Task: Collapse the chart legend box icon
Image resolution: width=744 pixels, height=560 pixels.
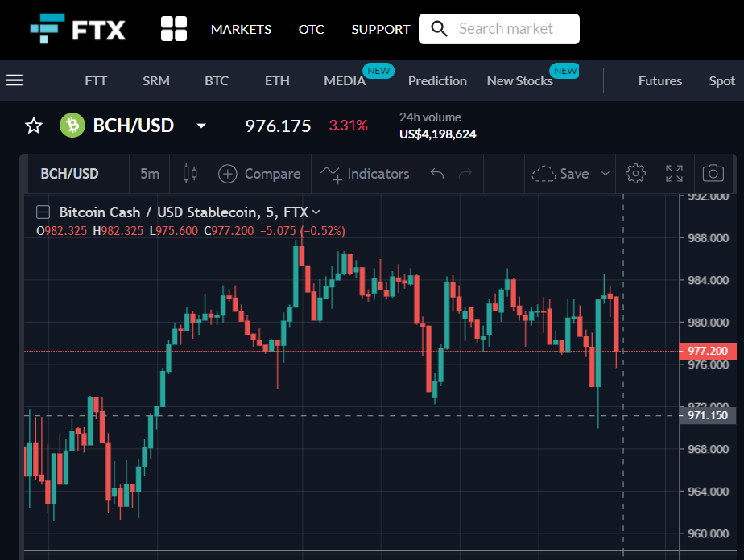Action: 43,212
